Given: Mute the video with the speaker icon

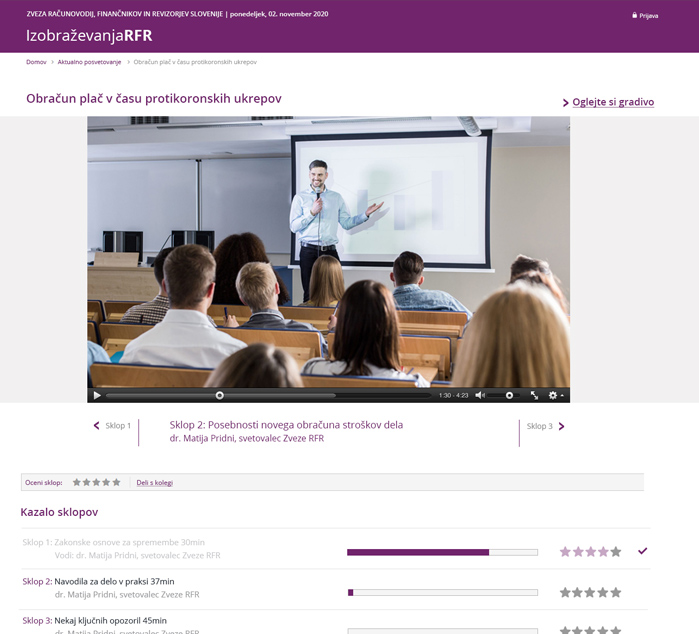Looking at the screenshot, I should [x=480, y=396].
